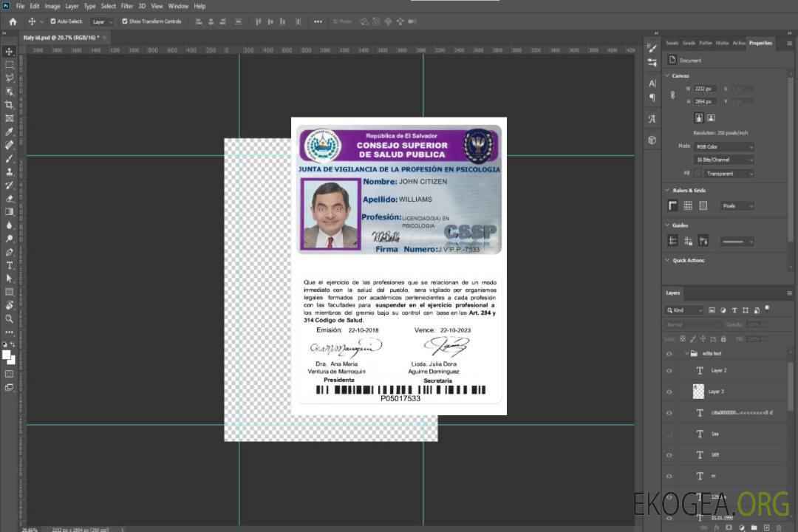798x532 pixels.
Task: Click the lock all padlock icon in Layers
Action: point(723,338)
